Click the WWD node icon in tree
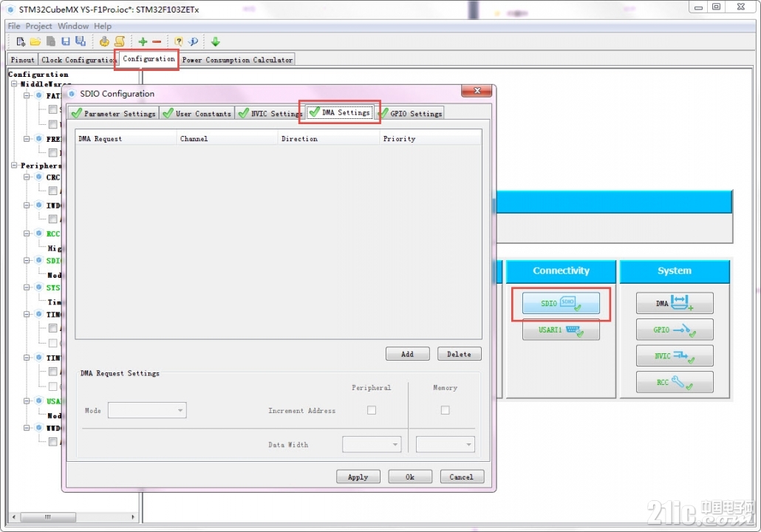761x532 pixels. pos(39,428)
